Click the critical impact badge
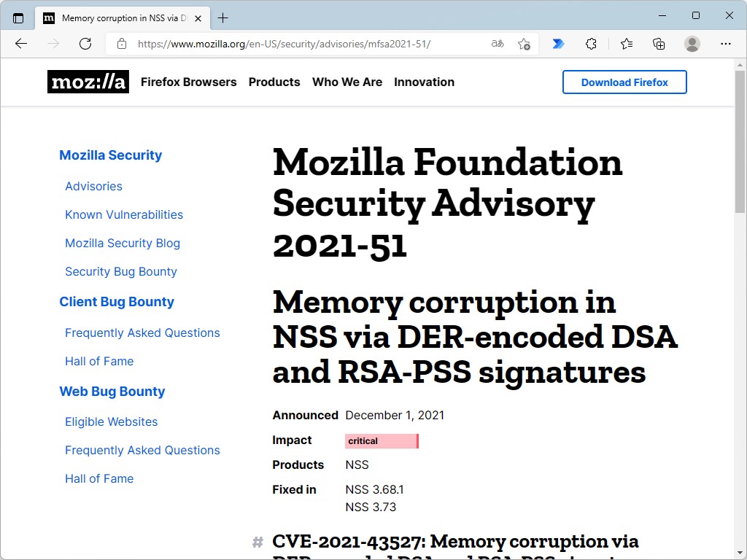The height and width of the screenshot is (560, 747). (382, 440)
